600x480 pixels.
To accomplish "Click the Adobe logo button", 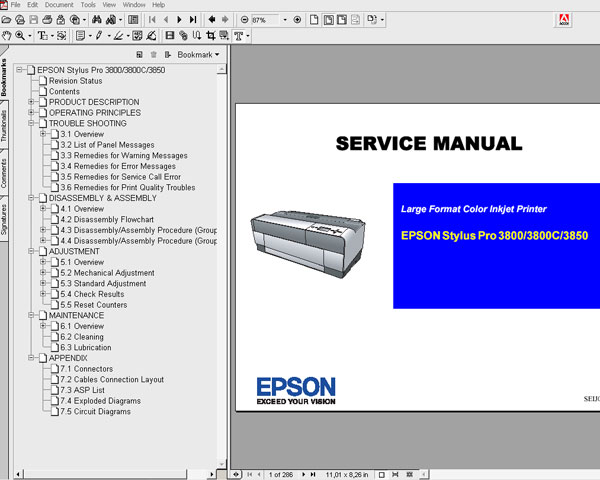I will 564,20.
